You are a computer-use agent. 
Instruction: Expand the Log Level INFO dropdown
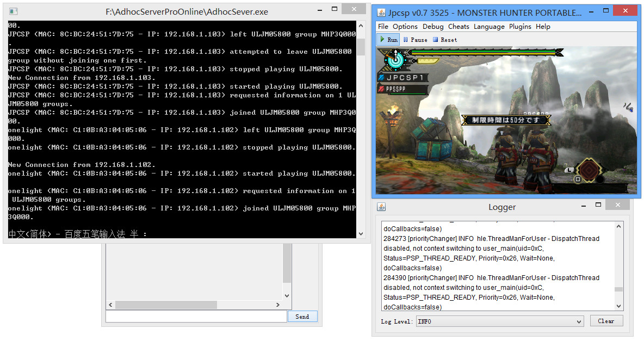(x=579, y=321)
